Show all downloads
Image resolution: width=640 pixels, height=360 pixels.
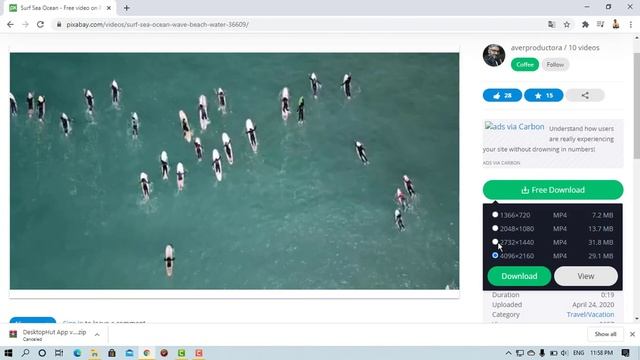pyautogui.click(x=605, y=334)
